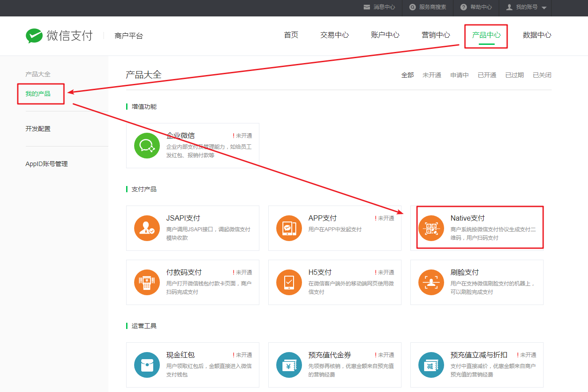The width and height of the screenshot is (588, 392).
Task: Open the 付款码支付 product title
Action: tap(184, 272)
